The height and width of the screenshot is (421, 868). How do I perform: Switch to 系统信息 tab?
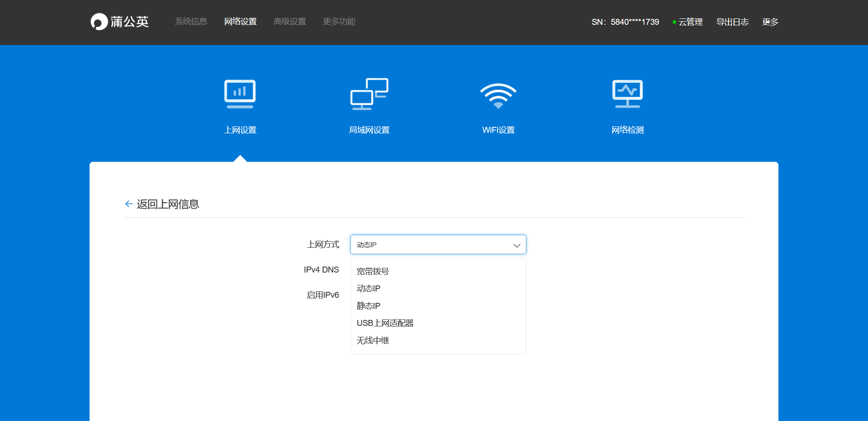tap(191, 22)
